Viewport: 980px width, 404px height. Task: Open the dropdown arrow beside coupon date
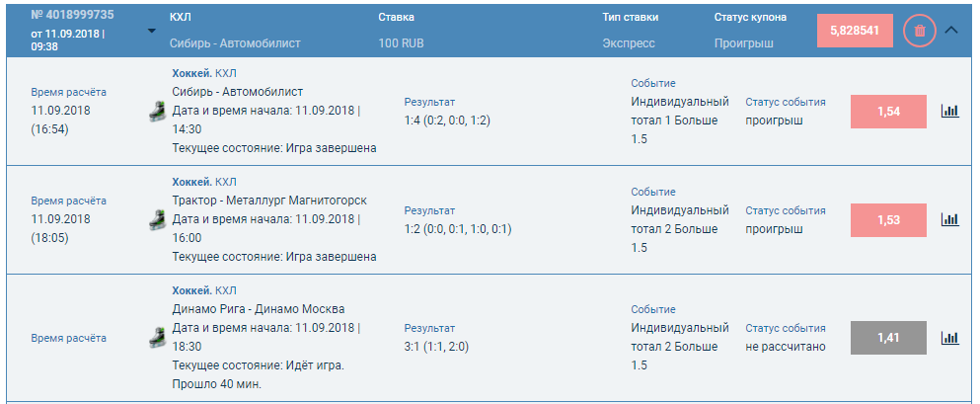(151, 32)
